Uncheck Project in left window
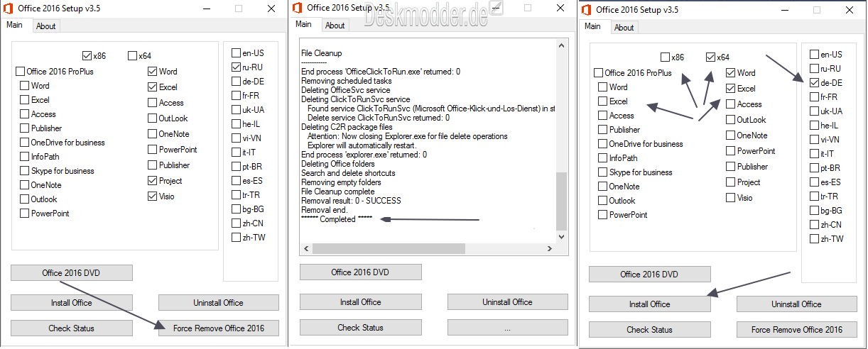Screen dimensions: 868x349 click(x=153, y=181)
